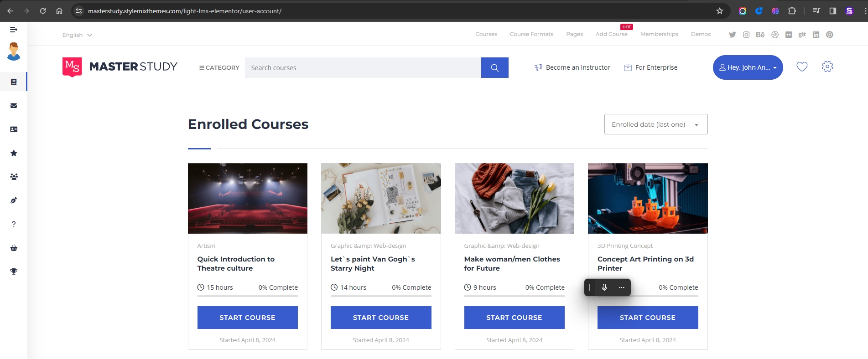Screen dimensions: 868x359
Task: Start the Quick Introduction to Theatre course
Action: tap(247, 318)
